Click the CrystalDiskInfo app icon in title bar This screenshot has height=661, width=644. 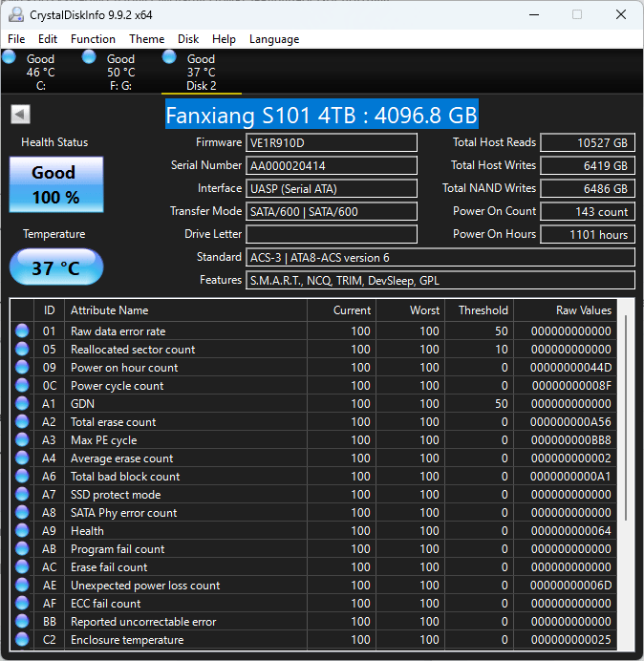[x=16, y=14]
